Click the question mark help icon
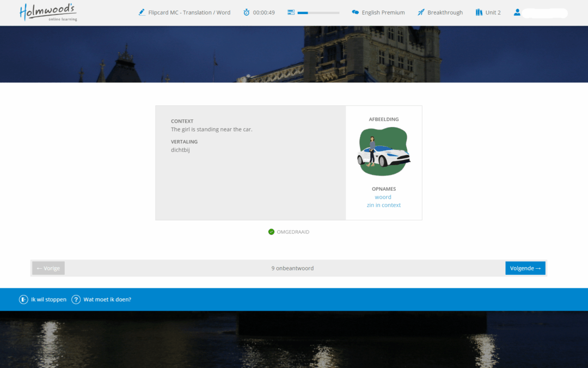 pyautogui.click(x=76, y=299)
